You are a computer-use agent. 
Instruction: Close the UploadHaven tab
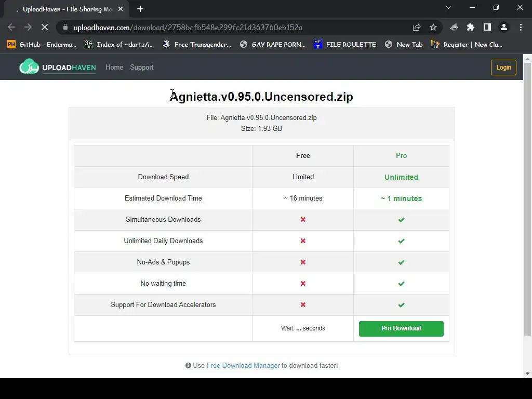[x=121, y=9]
